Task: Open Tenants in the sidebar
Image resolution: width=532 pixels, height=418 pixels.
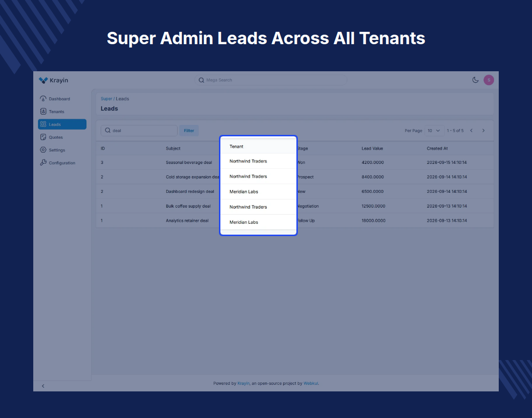Action: (62, 112)
